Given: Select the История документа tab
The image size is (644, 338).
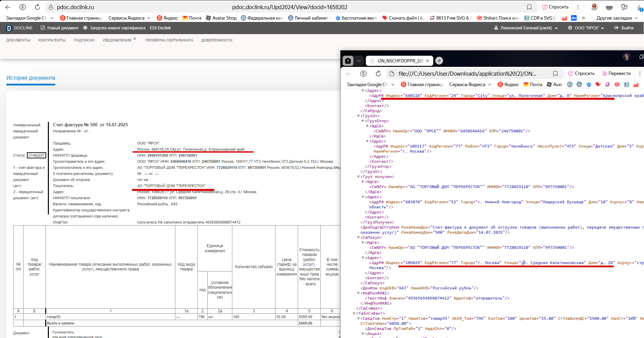Looking at the screenshot, I should [31, 78].
